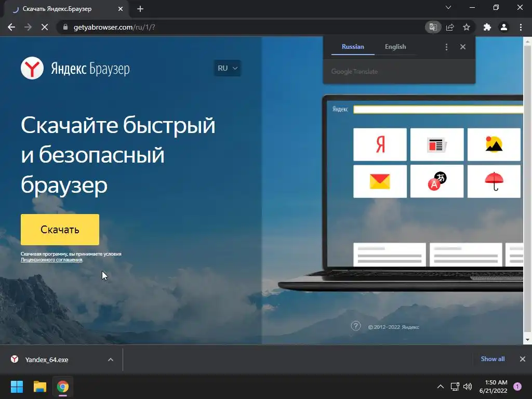Click Show all downloads
Viewport: 532px width, 399px height.
pos(493,359)
